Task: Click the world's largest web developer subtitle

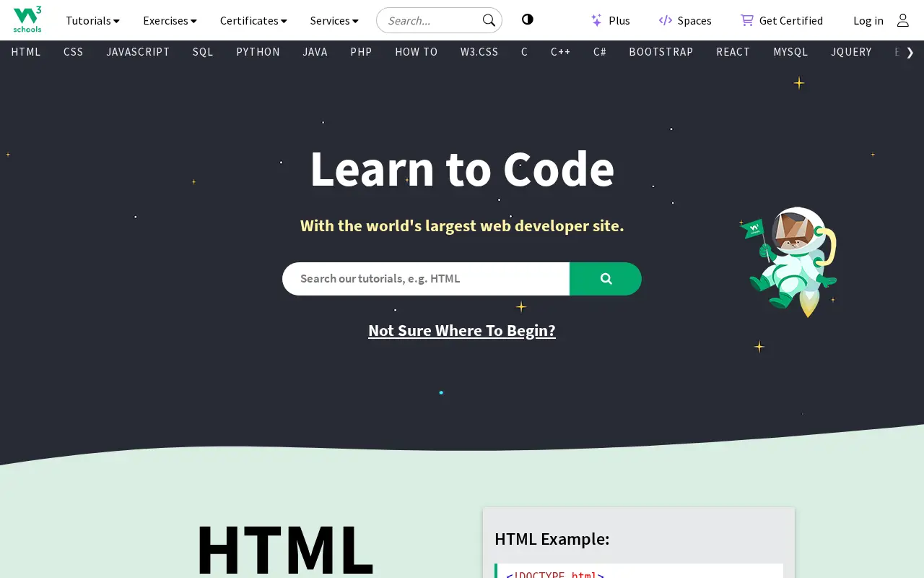Action: tap(462, 225)
